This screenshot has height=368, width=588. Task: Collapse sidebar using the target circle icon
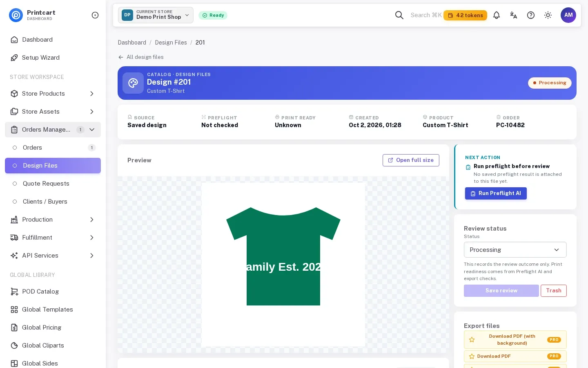95,15
